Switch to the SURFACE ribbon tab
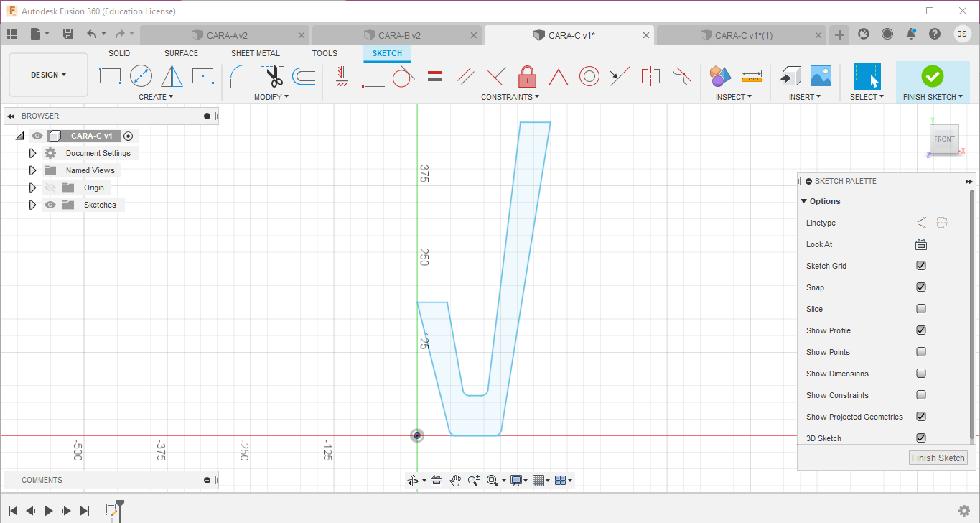Screen dimensions: 980x523 181,53
